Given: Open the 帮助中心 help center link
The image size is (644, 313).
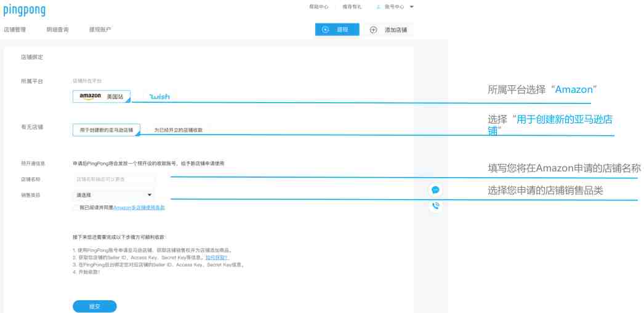Looking at the screenshot, I should point(319,7).
